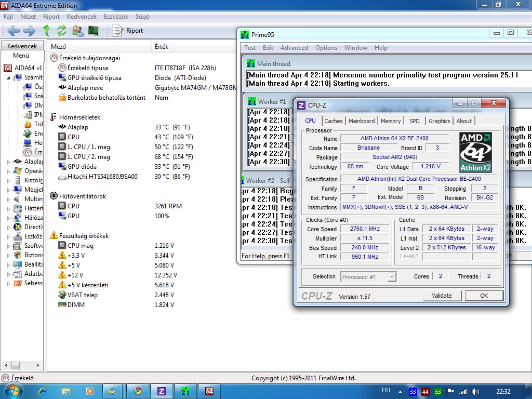Select the '+12 V' voltage row

point(117,275)
